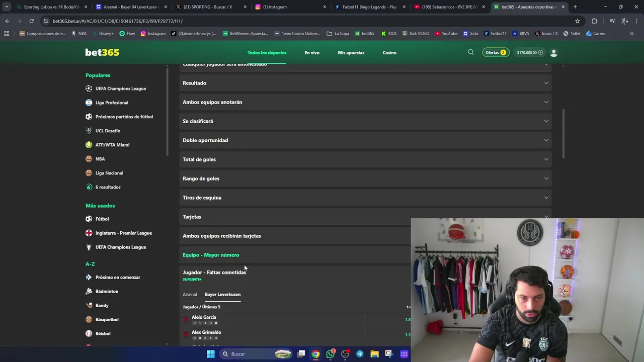
Task: Open Mis apuestas
Action: (x=351, y=53)
